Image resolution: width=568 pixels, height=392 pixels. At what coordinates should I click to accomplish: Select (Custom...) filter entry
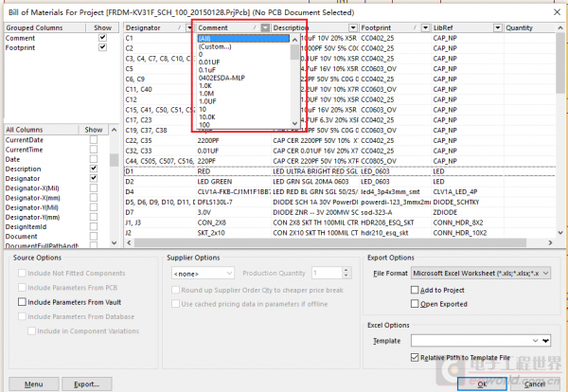tap(215, 46)
